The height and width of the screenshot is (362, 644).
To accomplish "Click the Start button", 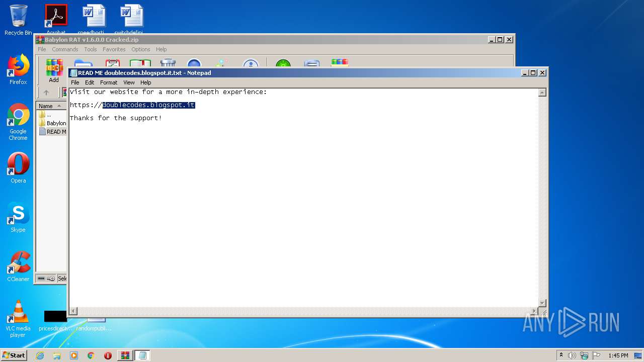I will [14, 355].
